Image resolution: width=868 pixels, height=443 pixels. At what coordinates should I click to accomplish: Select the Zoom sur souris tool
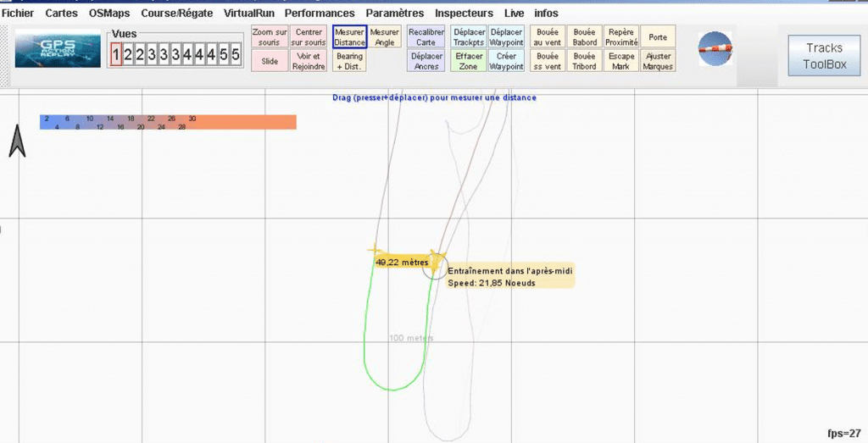click(x=270, y=37)
